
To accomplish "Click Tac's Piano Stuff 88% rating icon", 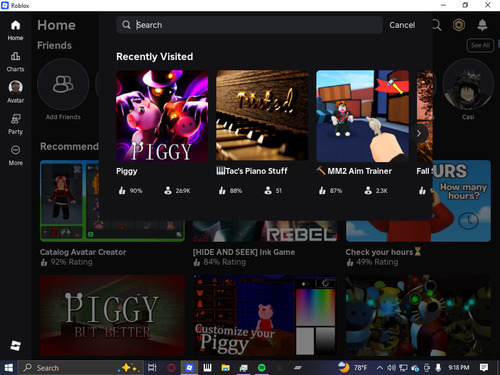I will coord(222,191).
